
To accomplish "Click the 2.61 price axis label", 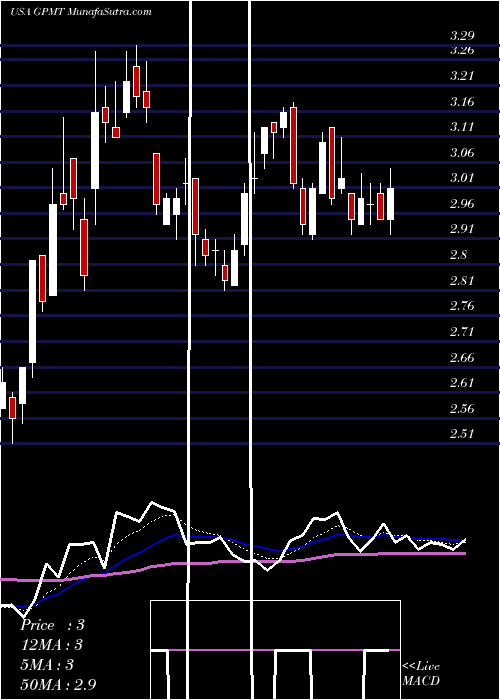I will pyautogui.click(x=462, y=383).
